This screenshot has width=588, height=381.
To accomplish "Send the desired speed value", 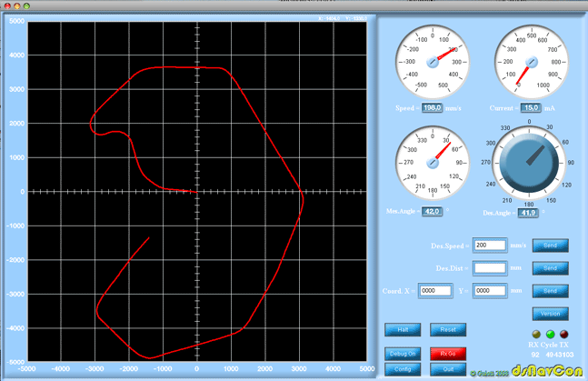I will point(550,246).
